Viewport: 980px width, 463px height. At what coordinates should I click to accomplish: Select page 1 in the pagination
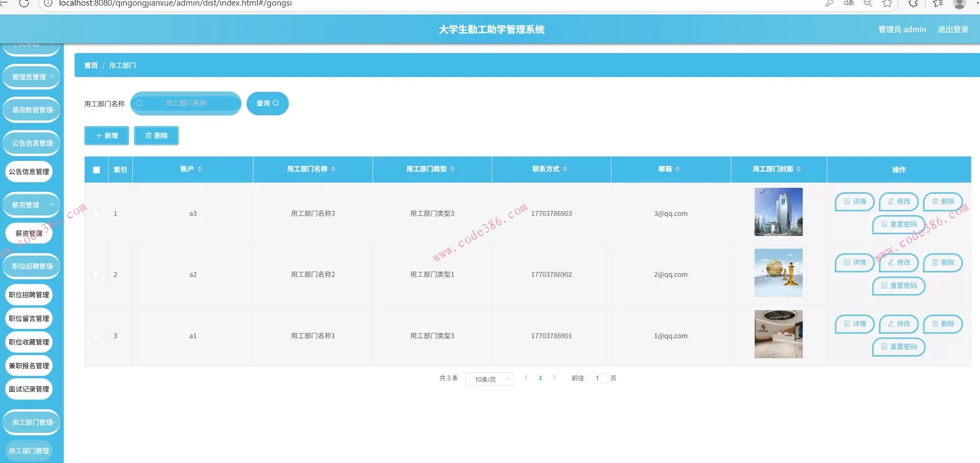540,378
